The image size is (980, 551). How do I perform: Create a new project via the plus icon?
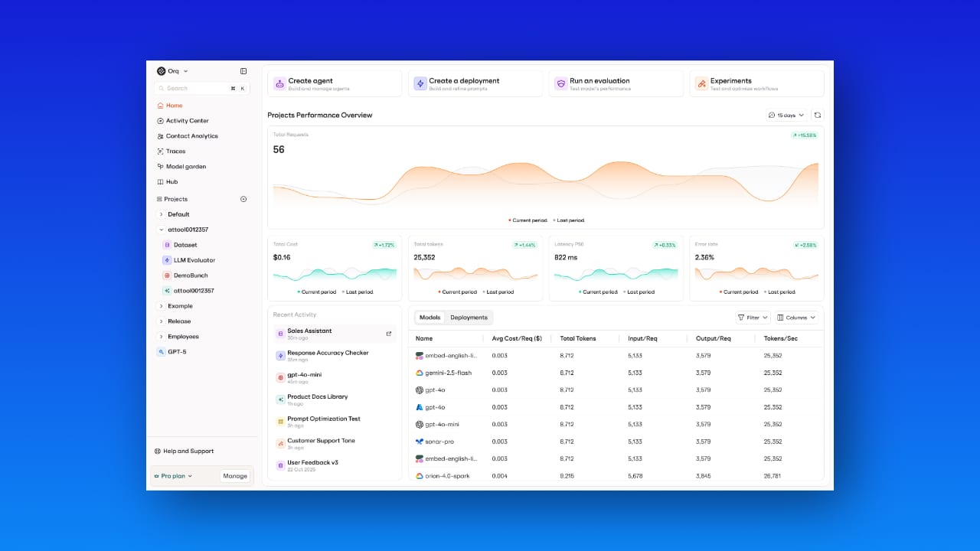tap(243, 198)
